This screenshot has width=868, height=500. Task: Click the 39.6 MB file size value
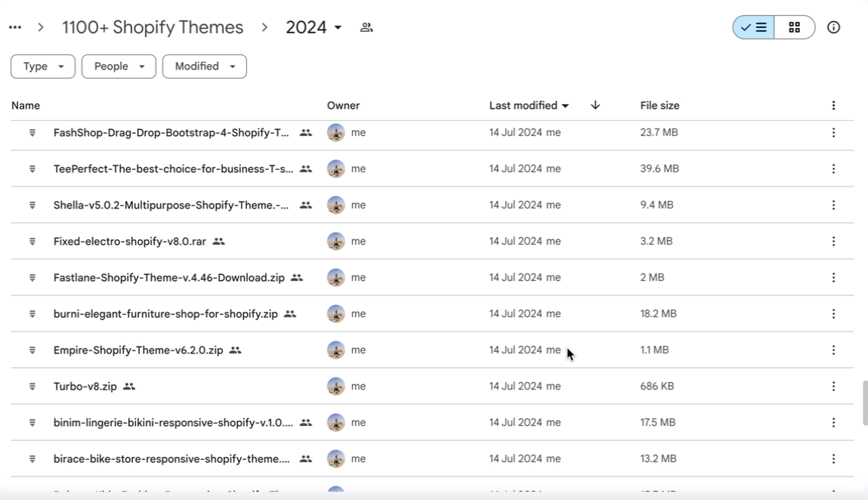click(659, 169)
